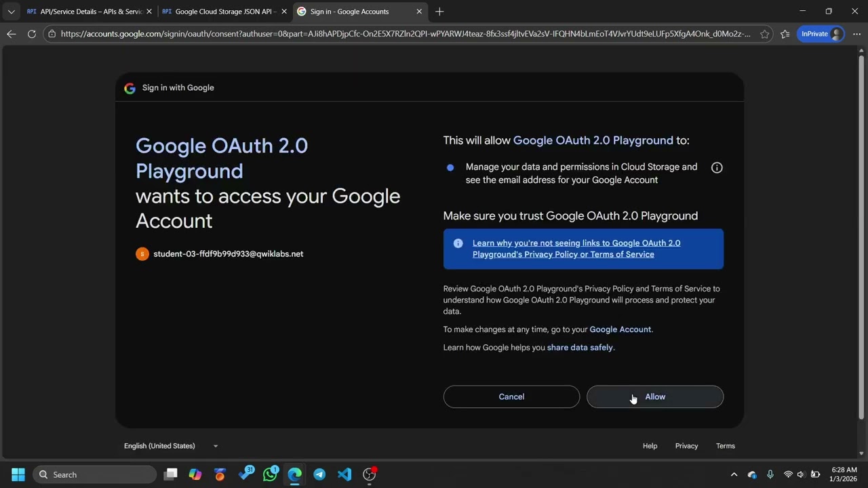Viewport: 868px width, 488px height.
Task: Open Visual Studio Code from the taskbar
Action: pyautogui.click(x=344, y=474)
